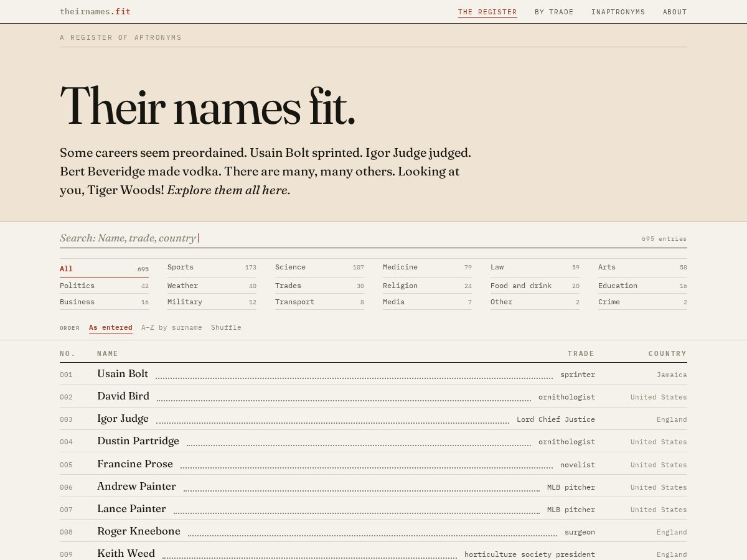
Task: Filter by the Education category
Action: 642,286
